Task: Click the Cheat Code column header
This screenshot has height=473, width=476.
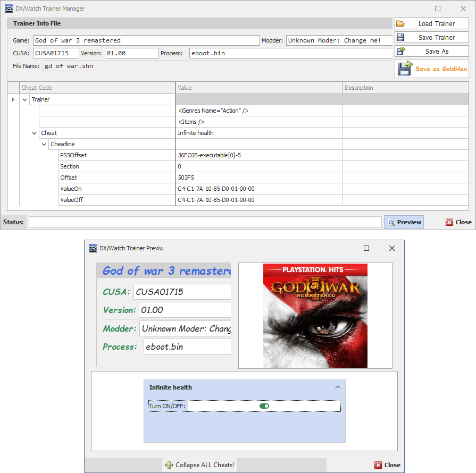Action: (97, 88)
